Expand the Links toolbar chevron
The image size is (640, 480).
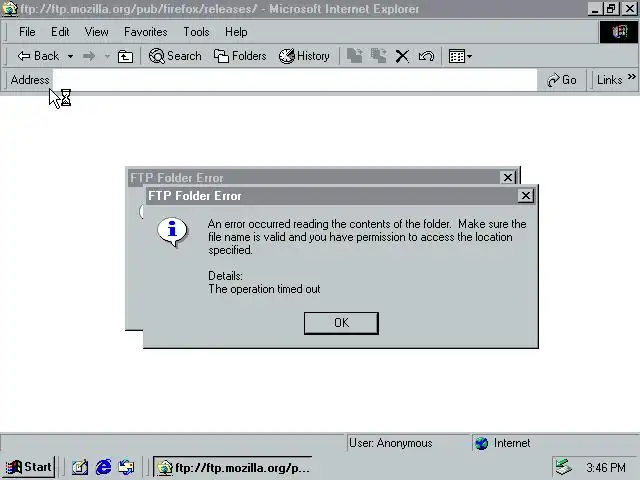(631, 76)
